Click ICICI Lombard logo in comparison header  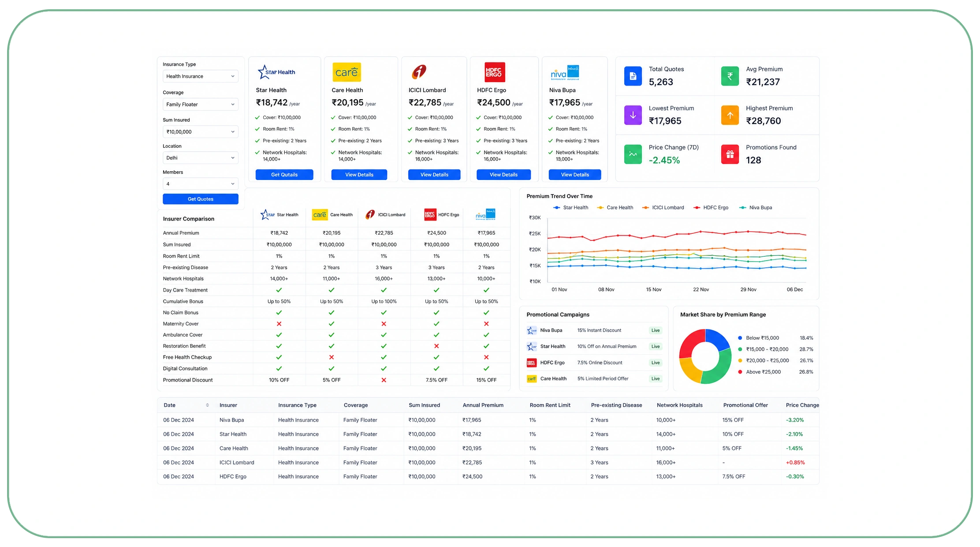370,215
